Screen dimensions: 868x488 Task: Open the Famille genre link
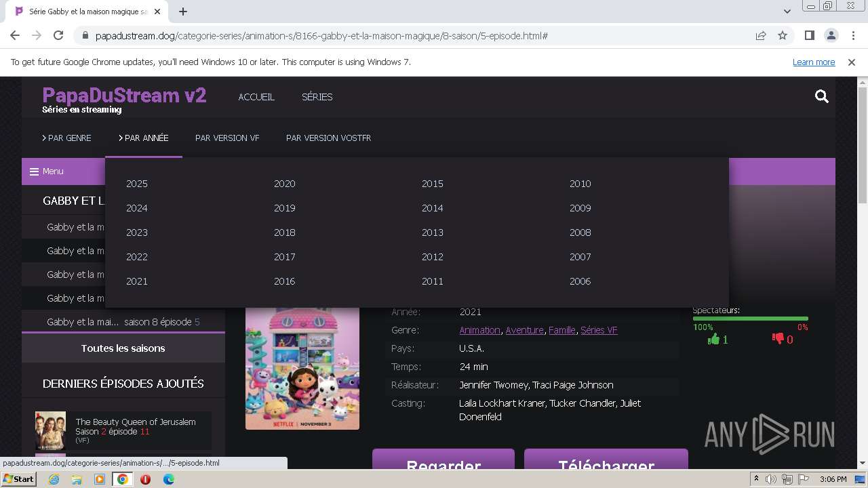tap(562, 330)
